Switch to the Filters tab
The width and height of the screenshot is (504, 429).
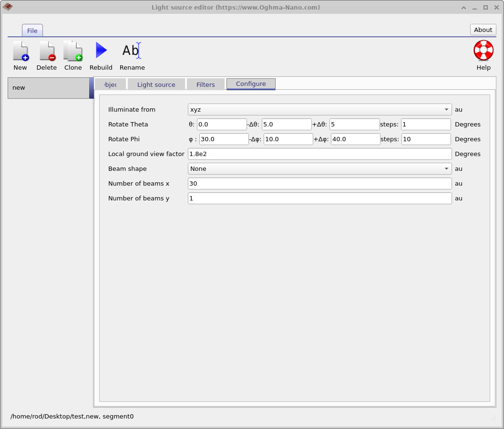click(x=206, y=84)
